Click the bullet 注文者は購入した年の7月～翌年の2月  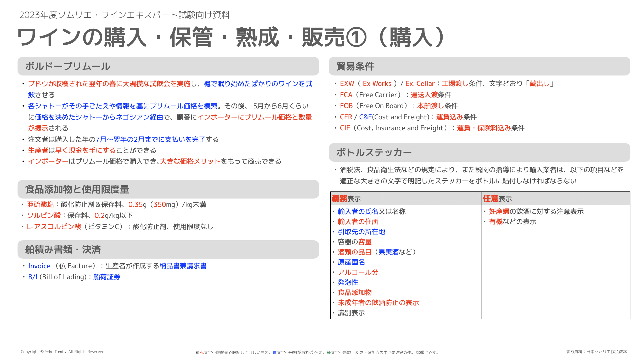coord(123,139)
